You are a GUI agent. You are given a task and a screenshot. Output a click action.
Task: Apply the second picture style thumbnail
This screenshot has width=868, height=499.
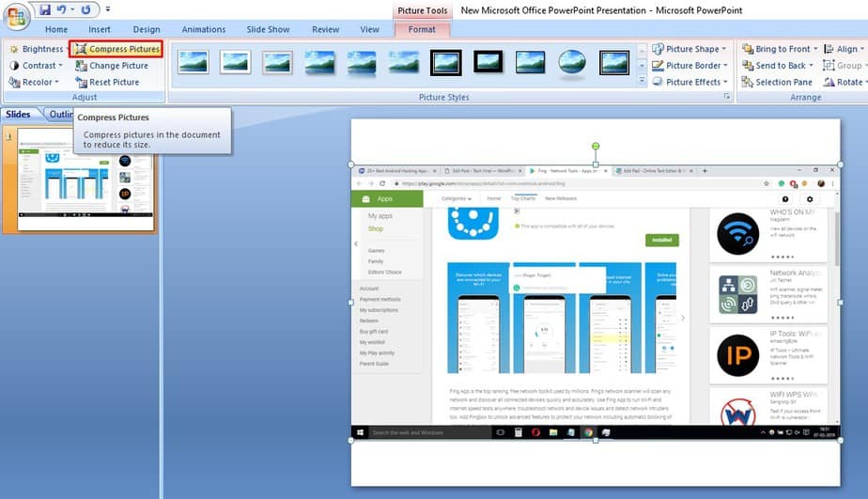tap(235, 62)
